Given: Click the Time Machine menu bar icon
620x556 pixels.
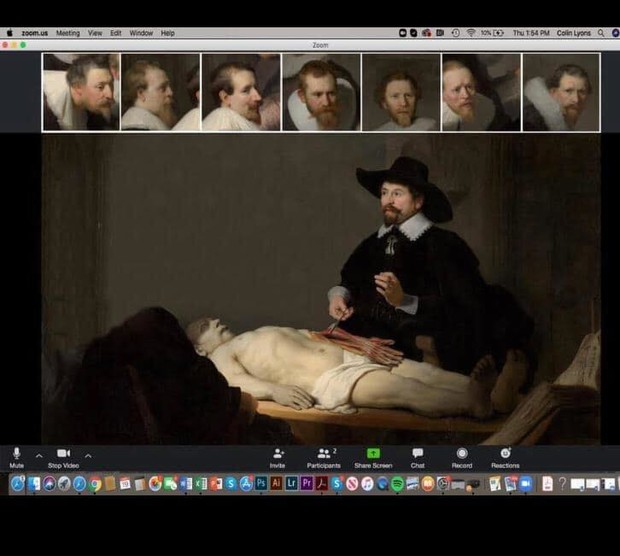Looking at the screenshot, I should pyautogui.click(x=456, y=33).
